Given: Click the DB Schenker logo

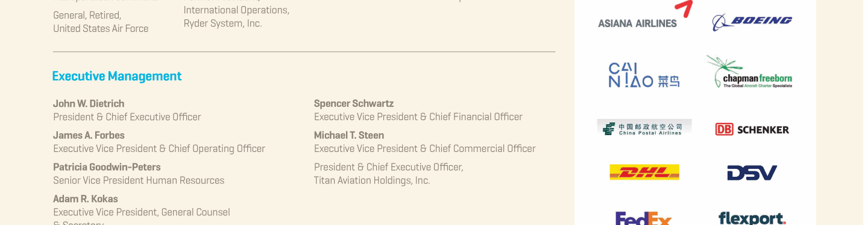Looking at the screenshot, I should [752, 129].
